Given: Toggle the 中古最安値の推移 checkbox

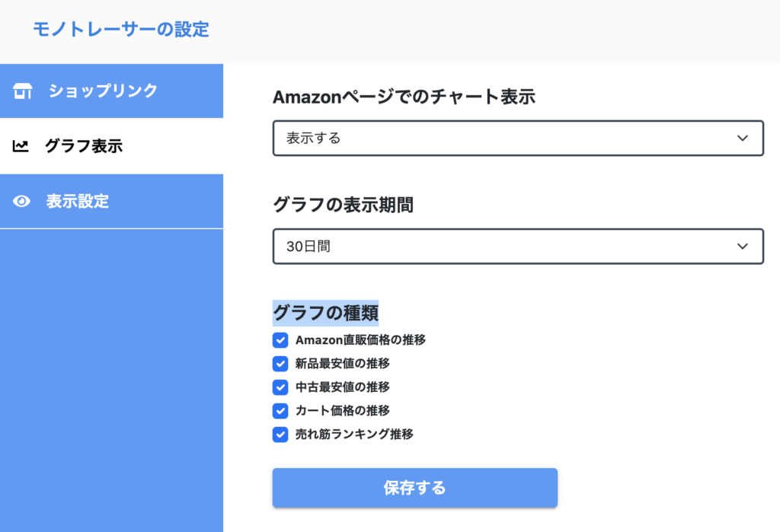Looking at the screenshot, I should click(x=280, y=387).
